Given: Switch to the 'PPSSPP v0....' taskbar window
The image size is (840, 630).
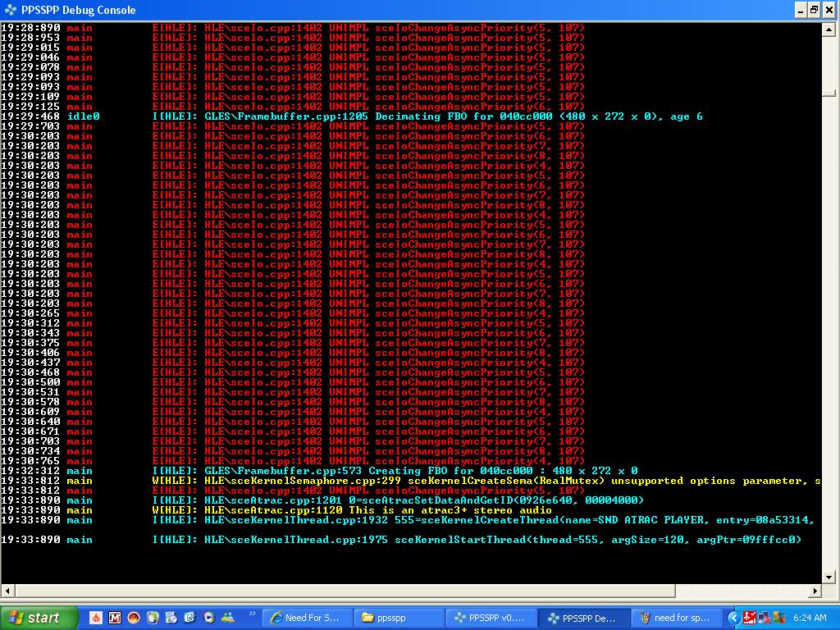Looking at the screenshot, I should pyautogui.click(x=491, y=618).
